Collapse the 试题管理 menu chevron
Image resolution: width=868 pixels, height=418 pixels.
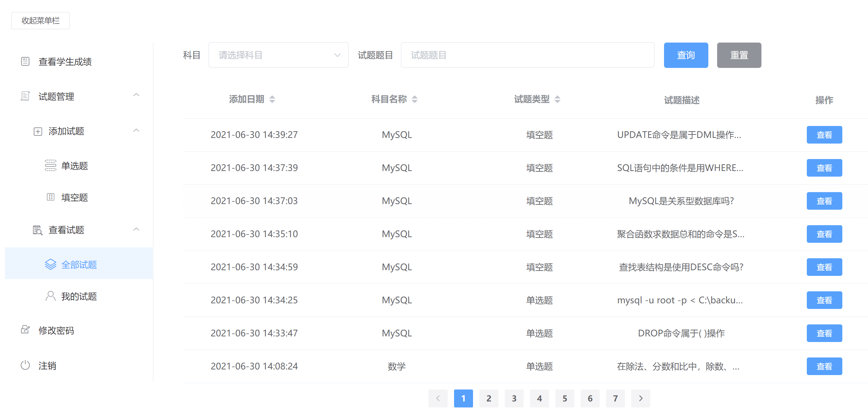click(x=136, y=95)
